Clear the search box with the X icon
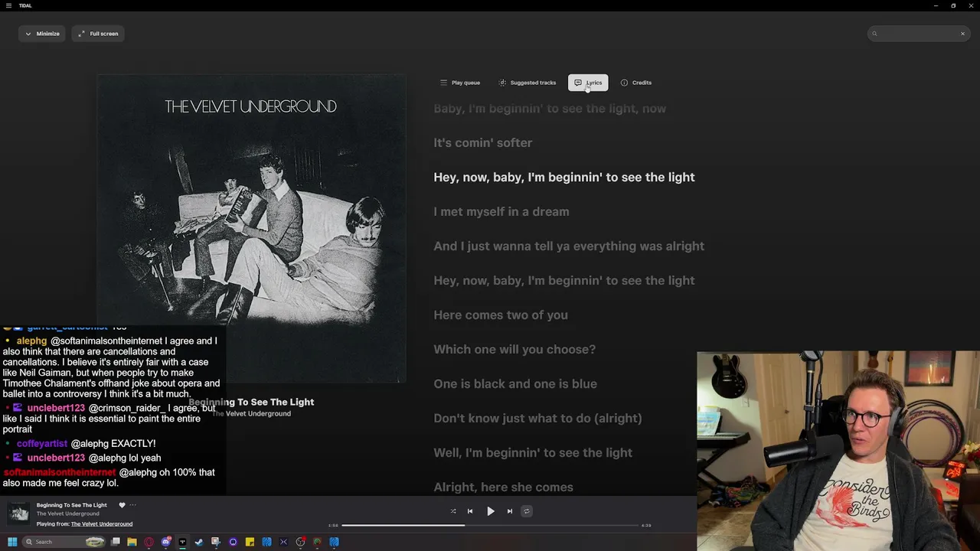 (962, 34)
